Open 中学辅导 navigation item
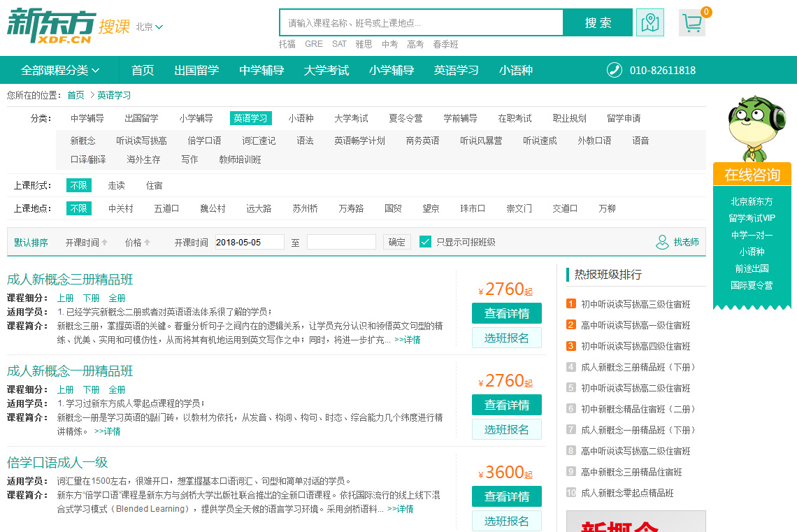This screenshot has width=797, height=532. point(261,70)
